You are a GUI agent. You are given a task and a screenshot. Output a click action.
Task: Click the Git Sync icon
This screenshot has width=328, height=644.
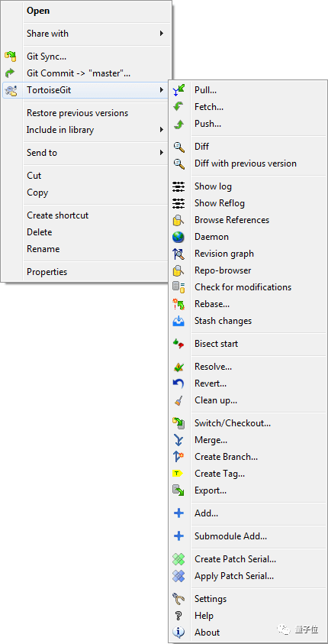tap(10, 57)
